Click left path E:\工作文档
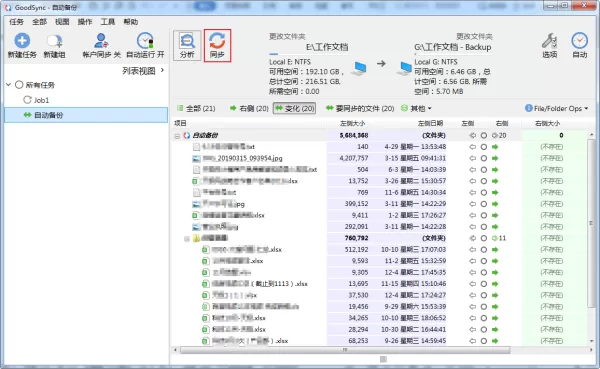Screen dimensions: 600x369 point(327,47)
